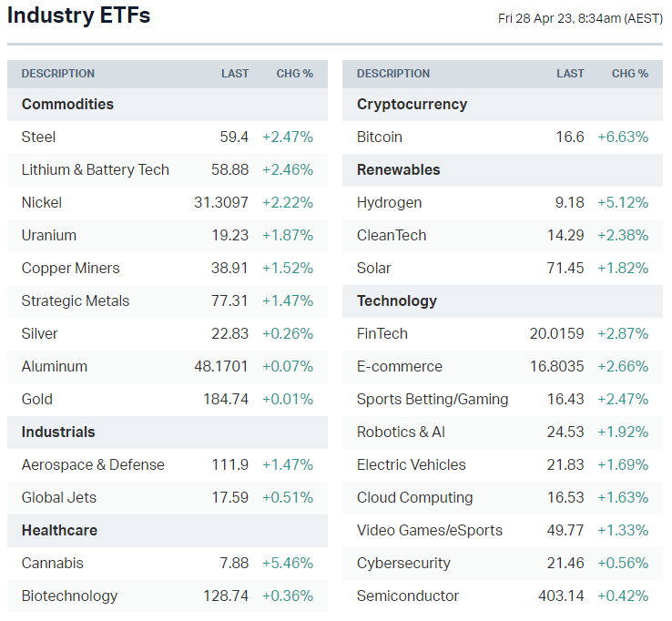Select the Commodities category heading
Image resolution: width=672 pixels, height=621 pixels.
(x=67, y=104)
